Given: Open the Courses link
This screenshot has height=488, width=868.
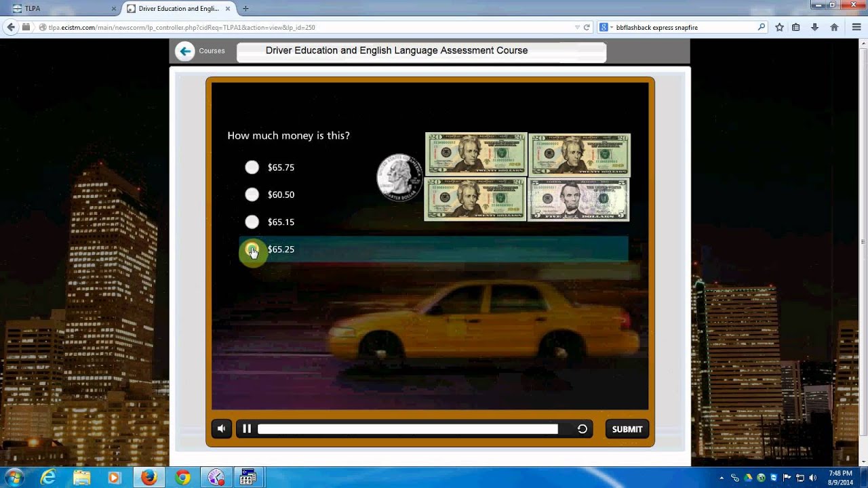Looking at the screenshot, I should (x=212, y=51).
